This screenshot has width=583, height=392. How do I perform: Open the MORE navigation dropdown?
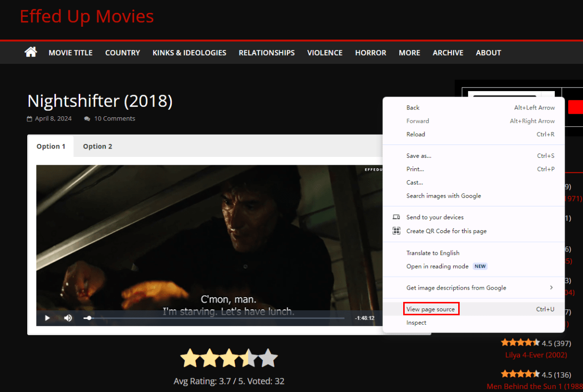409,52
